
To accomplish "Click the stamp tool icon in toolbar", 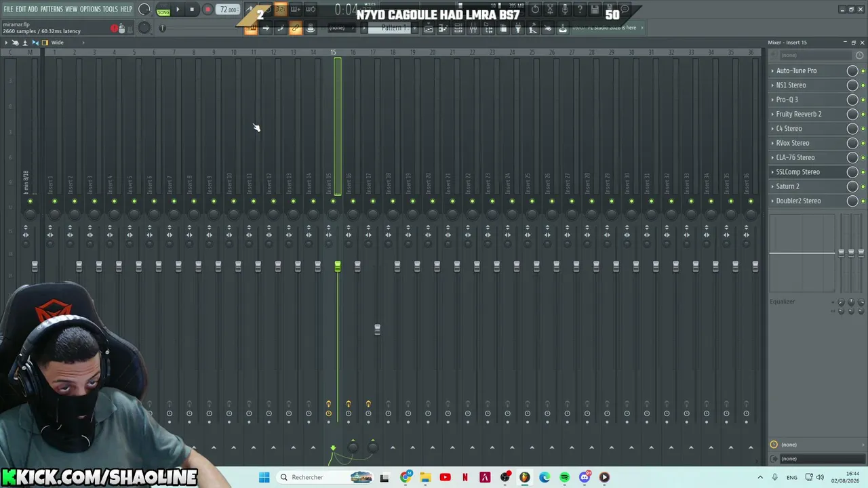I will tap(311, 28).
